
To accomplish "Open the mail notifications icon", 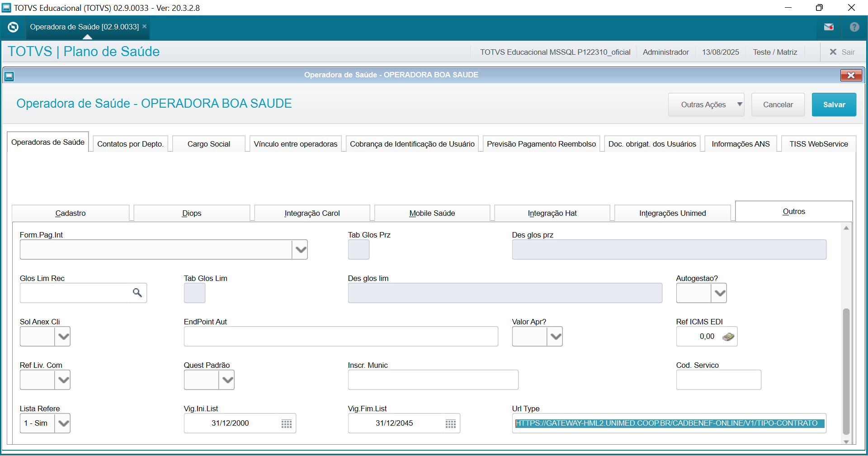I will [829, 27].
